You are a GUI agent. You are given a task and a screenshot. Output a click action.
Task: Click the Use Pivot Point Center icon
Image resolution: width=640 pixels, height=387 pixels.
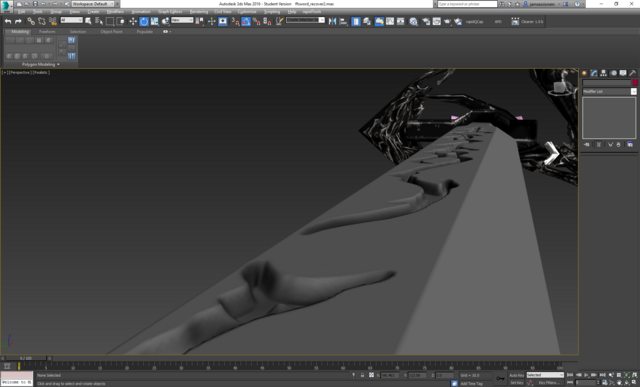click(200, 21)
